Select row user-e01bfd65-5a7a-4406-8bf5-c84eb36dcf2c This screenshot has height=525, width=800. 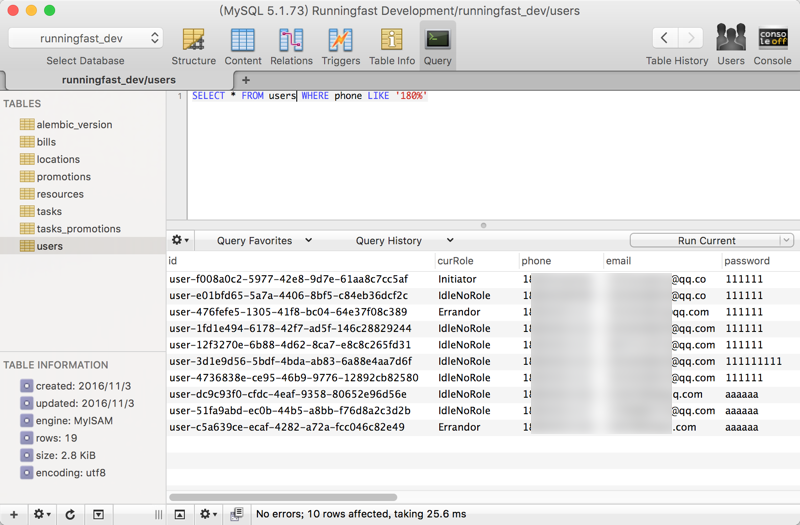(x=483, y=295)
